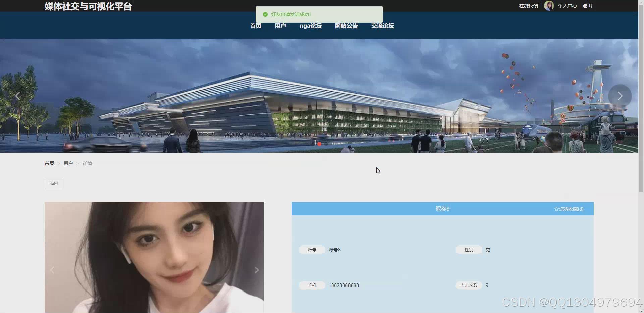
Task: Open the 首页 navigation menu item
Action: click(256, 26)
